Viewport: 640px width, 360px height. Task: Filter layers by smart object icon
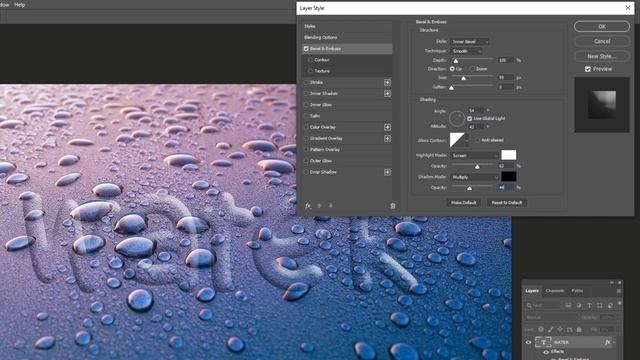pos(610,305)
